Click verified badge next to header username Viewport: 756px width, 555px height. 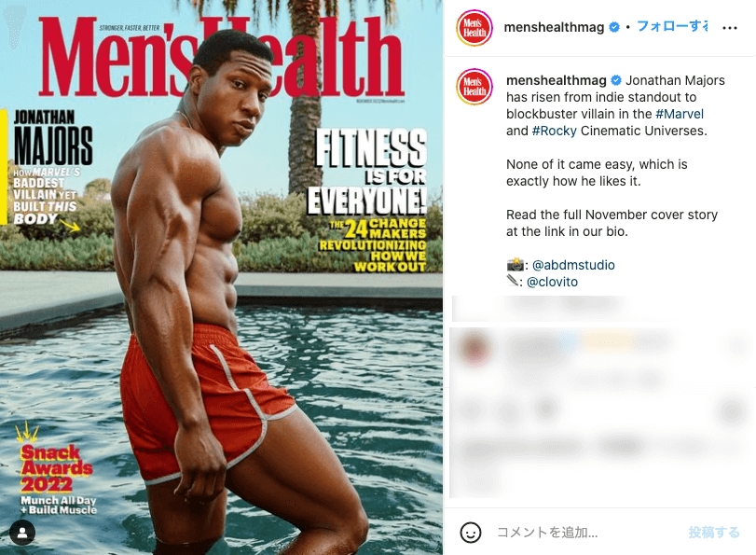613,27
